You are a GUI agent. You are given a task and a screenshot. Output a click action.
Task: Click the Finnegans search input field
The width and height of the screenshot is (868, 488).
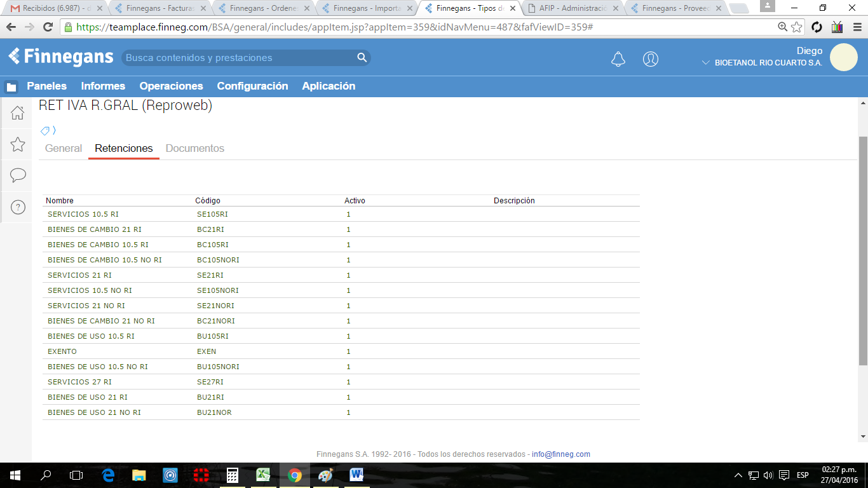(239, 58)
